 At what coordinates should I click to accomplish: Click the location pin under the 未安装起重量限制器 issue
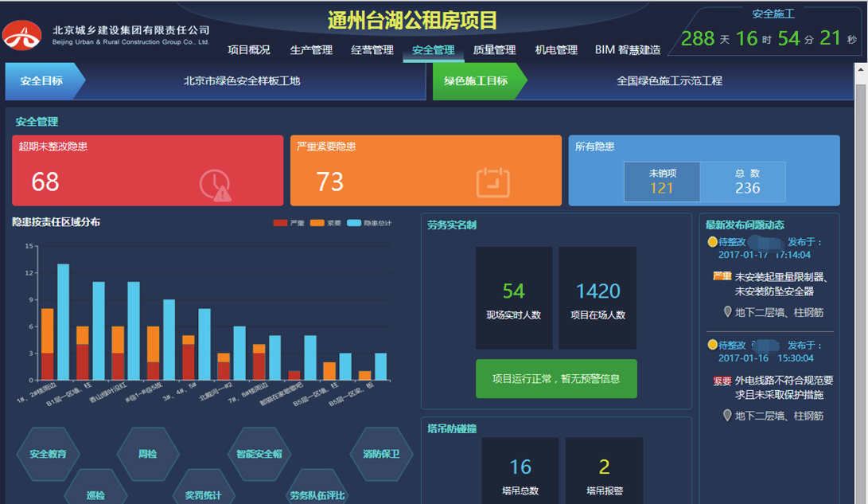tap(727, 311)
